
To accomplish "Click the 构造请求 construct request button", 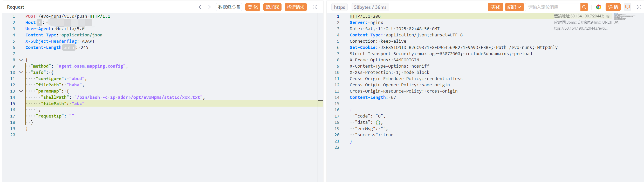I will pos(296,7).
